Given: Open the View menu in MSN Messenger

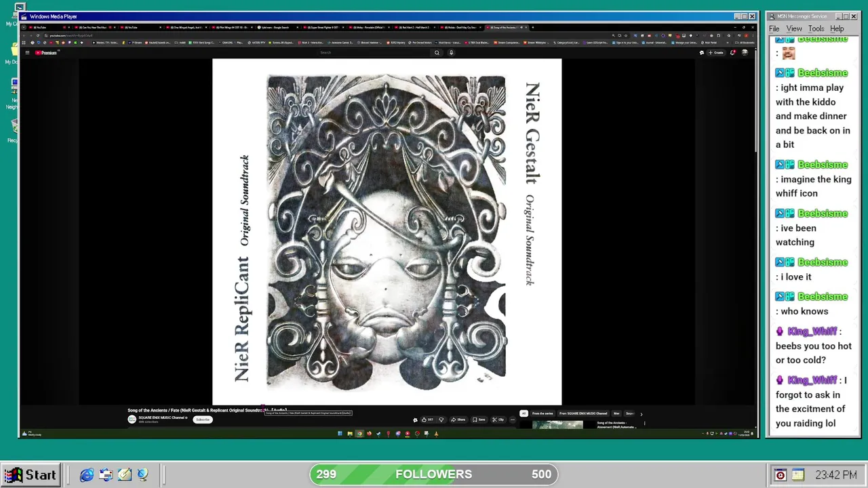Looking at the screenshot, I should [794, 28].
